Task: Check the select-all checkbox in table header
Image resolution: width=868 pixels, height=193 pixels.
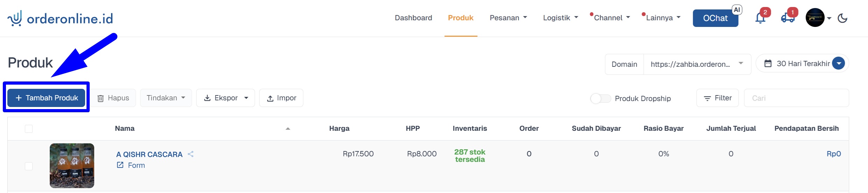Action: pos(29,129)
